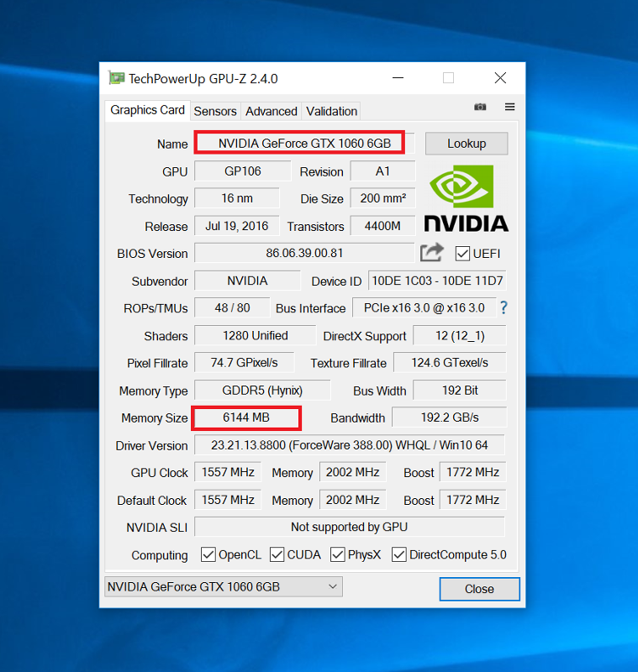Screen dimensions: 638x672
Task: Click the Driver Version field
Action: pos(350,445)
